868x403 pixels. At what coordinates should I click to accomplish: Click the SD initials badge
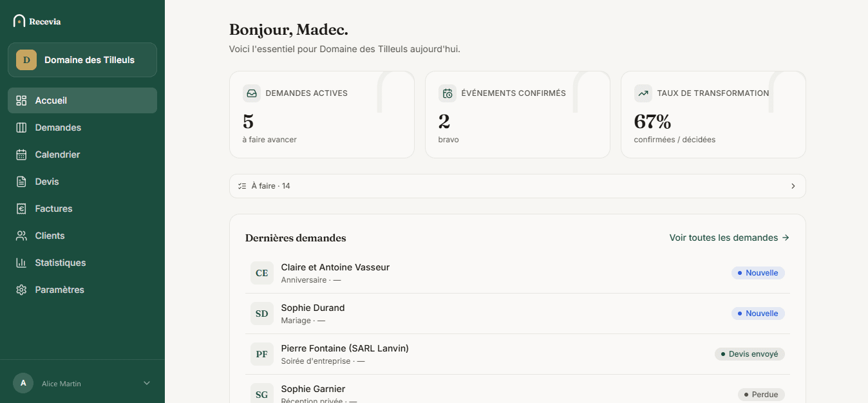[262, 314]
